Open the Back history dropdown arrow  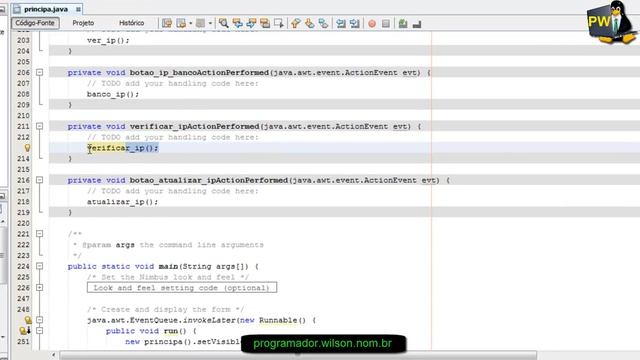pos(190,23)
